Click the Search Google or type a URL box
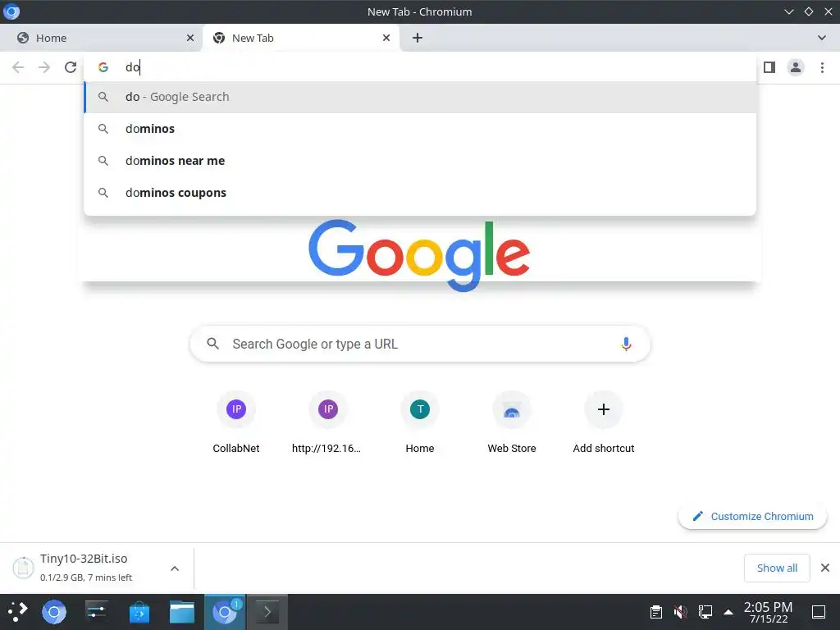The height and width of the screenshot is (630, 840). pos(420,344)
